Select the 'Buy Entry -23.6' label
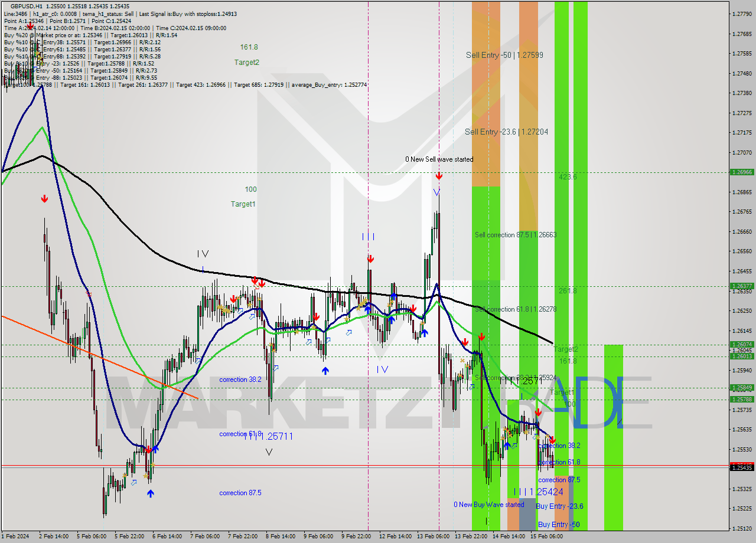The image size is (756, 543). (x=559, y=506)
